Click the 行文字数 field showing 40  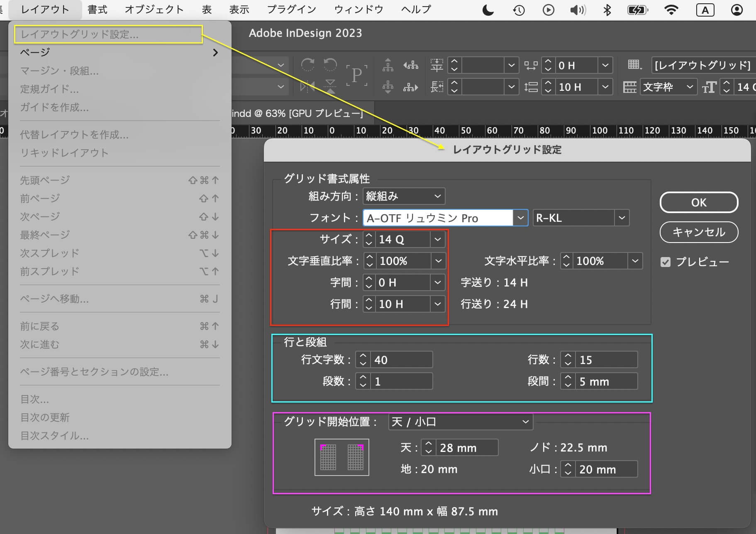point(401,360)
